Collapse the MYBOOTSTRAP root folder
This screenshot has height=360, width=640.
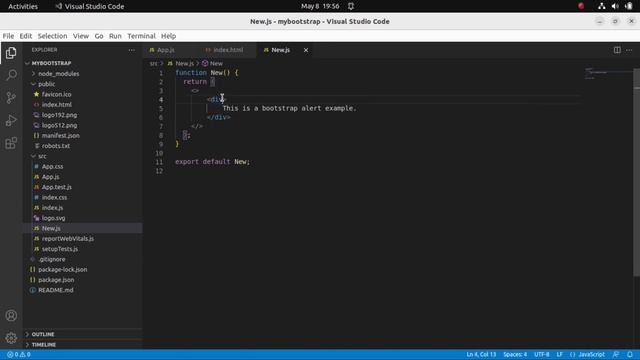click(x=51, y=63)
